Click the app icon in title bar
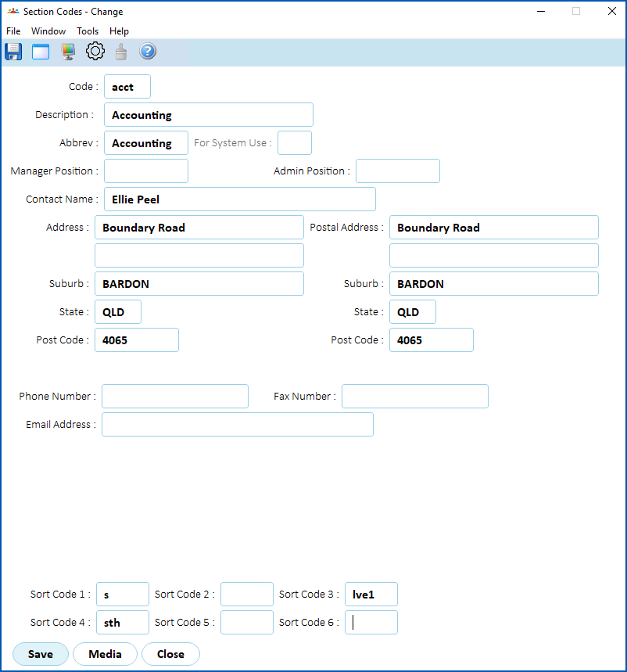627x672 pixels. (13, 12)
